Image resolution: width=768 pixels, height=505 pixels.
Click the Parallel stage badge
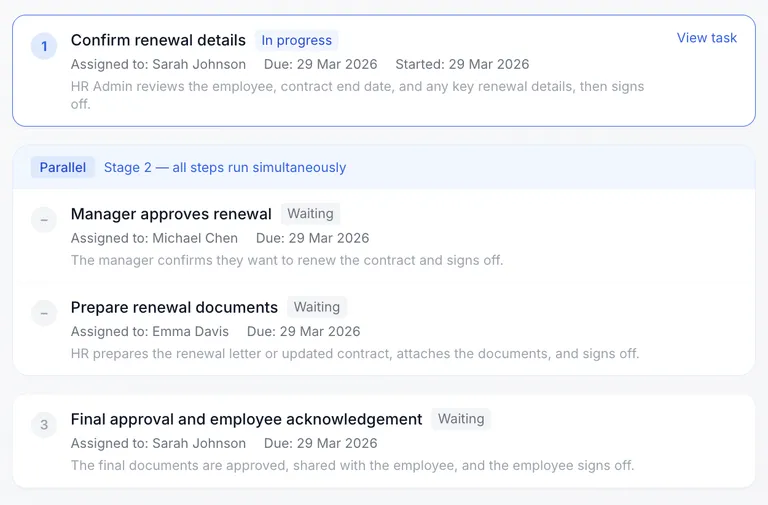(63, 167)
